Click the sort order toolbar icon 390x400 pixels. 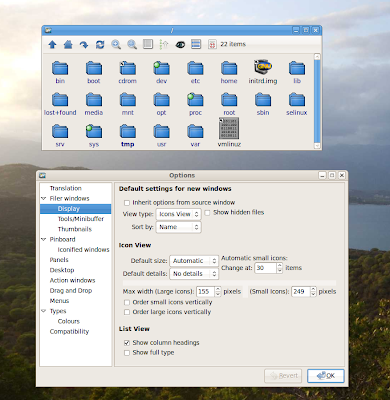pyautogui.click(x=164, y=44)
